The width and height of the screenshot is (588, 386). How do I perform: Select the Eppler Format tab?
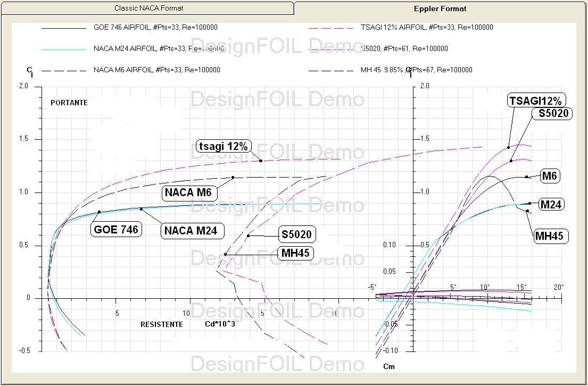(x=440, y=9)
